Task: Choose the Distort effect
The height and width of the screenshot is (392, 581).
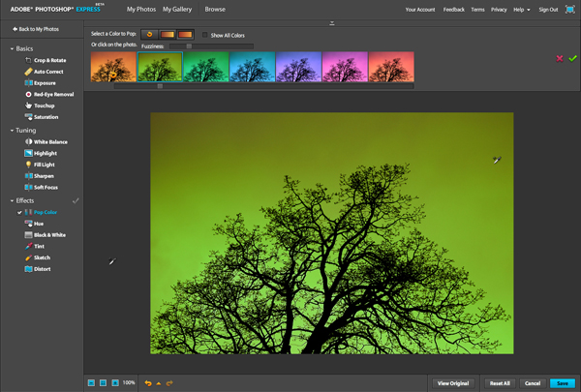Action: (38, 269)
